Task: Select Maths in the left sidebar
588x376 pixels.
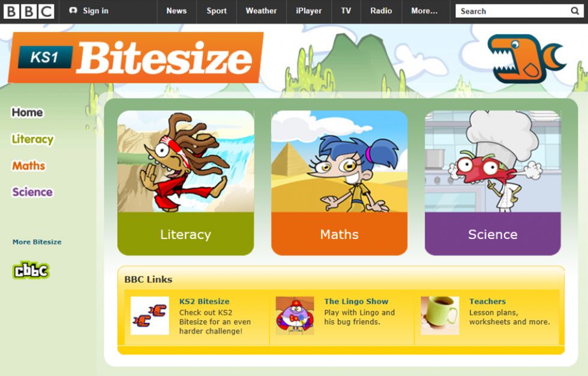Action: click(x=29, y=166)
